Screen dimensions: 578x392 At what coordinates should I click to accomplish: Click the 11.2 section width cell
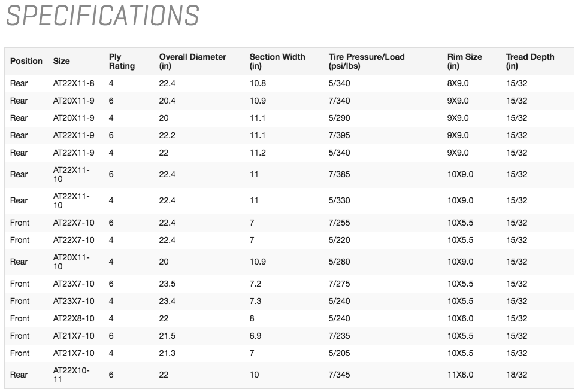pos(258,153)
